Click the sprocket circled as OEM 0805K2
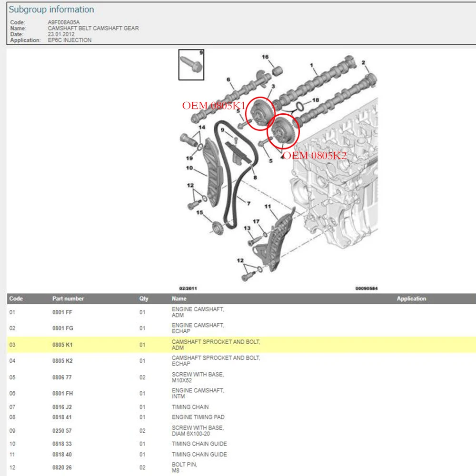476x476 pixels. coord(283,131)
